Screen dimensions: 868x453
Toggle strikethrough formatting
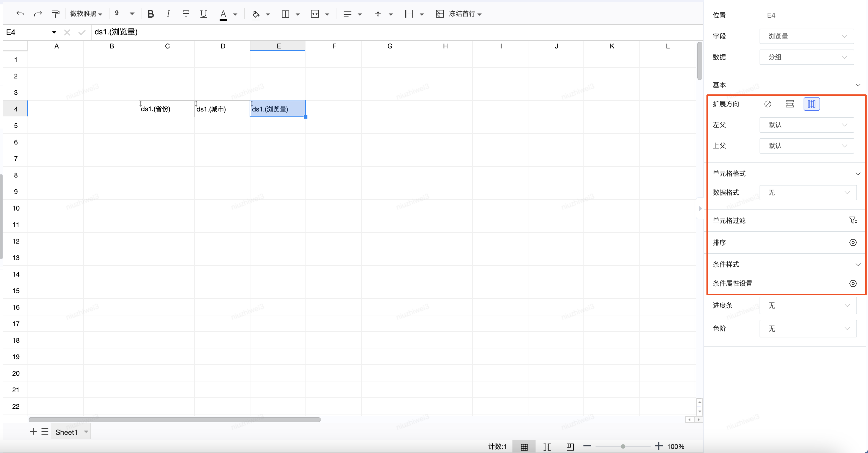[186, 14]
